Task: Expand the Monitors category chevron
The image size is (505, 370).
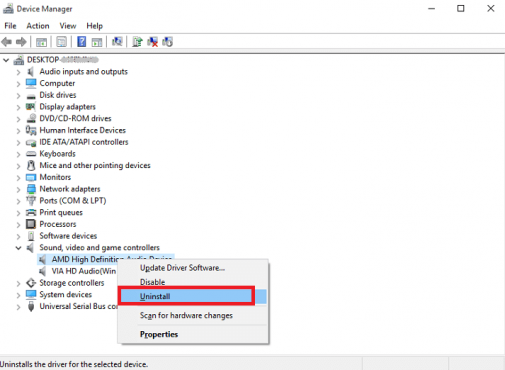Action: tap(18, 178)
